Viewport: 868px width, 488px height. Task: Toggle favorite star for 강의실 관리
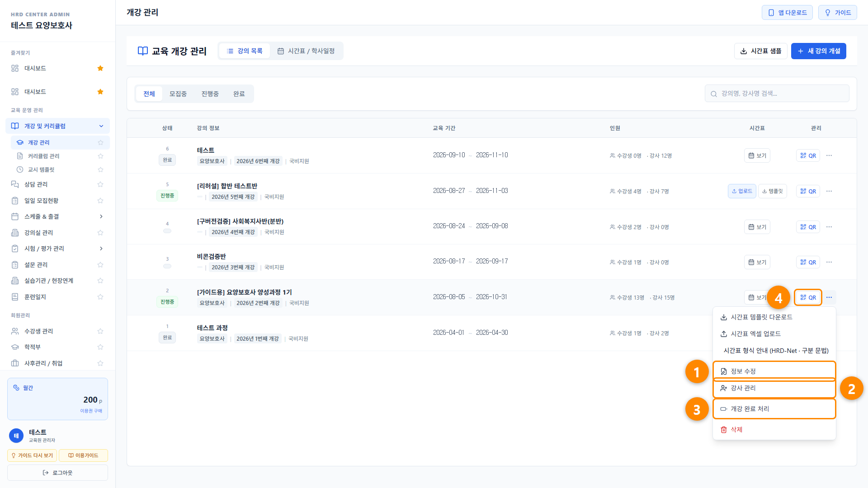pyautogui.click(x=100, y=233)
